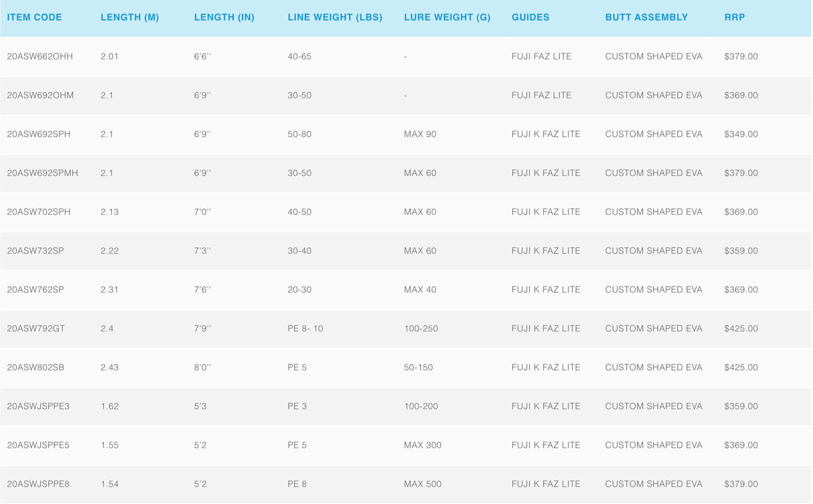
Task: Select the 20ASW792GT item row
Action: point(35,329)
